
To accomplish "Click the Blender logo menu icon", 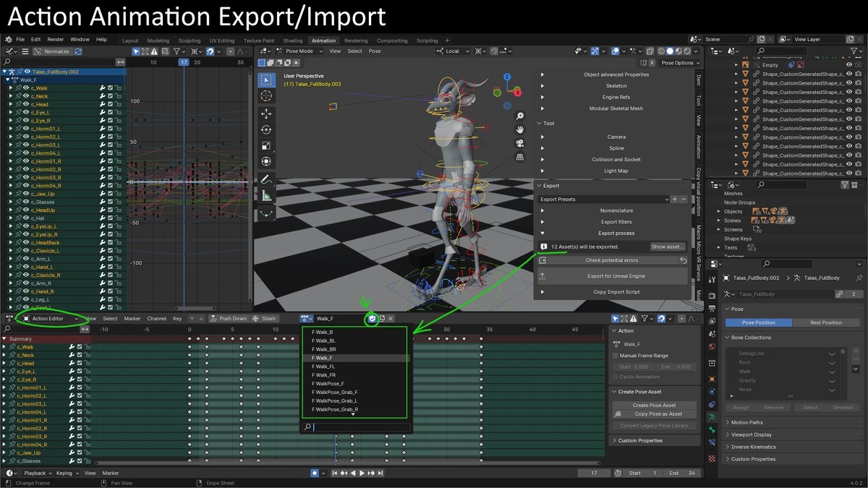I will tap(9, 39).
